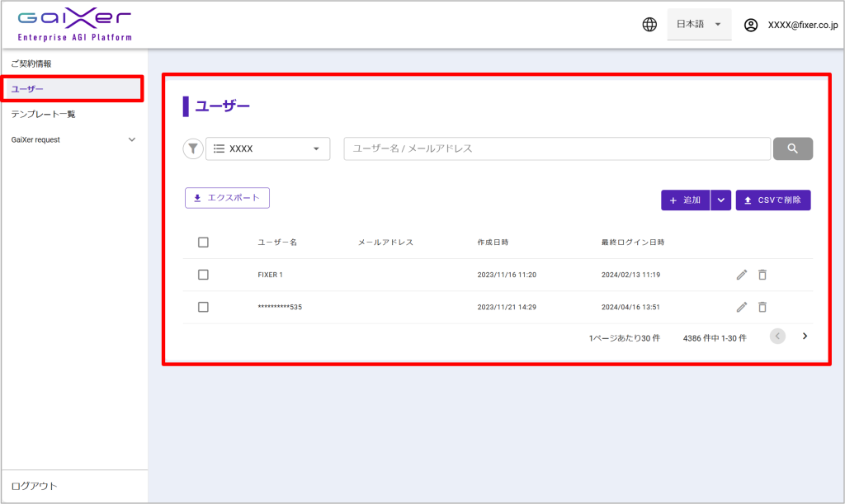Select checkbox for user ending in 535
The height and width of the screenshot is (504, 845).
tap(203, 307)
